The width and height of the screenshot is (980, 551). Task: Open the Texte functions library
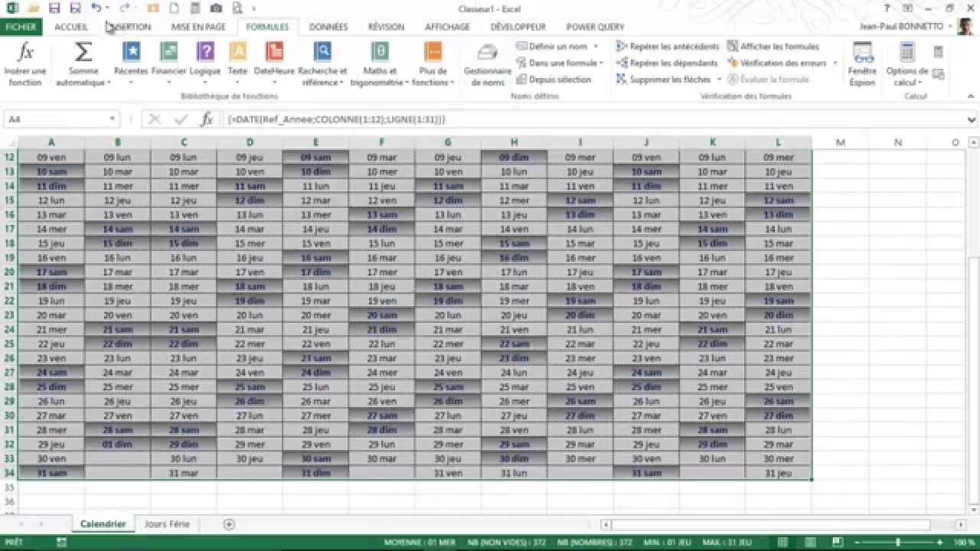[238, 64]
